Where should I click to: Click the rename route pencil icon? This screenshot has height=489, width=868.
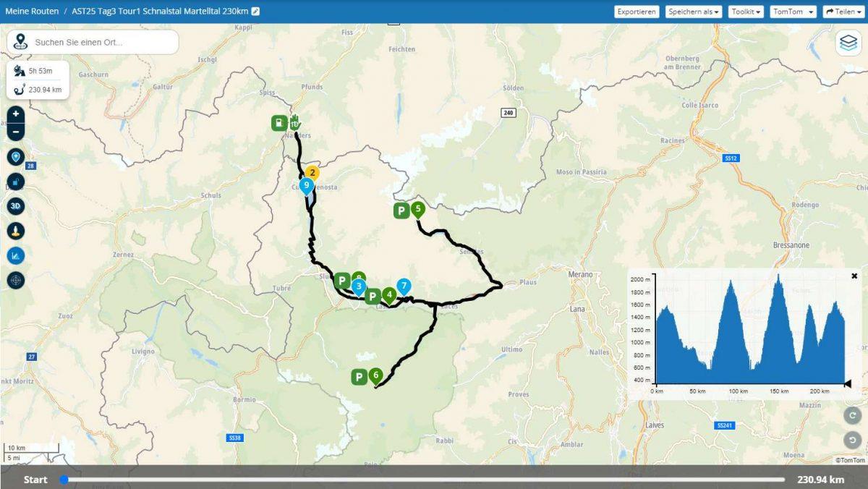coord(255,12)
